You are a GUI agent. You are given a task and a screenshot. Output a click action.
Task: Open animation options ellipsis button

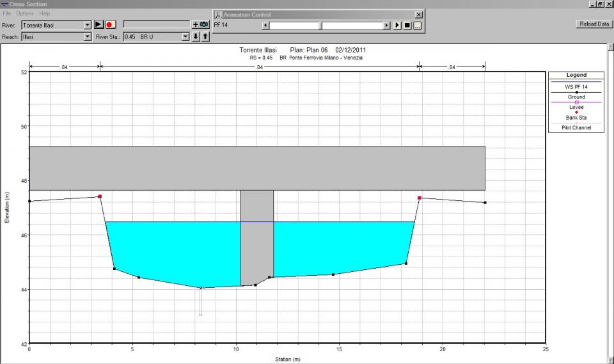tap(417, 25)
